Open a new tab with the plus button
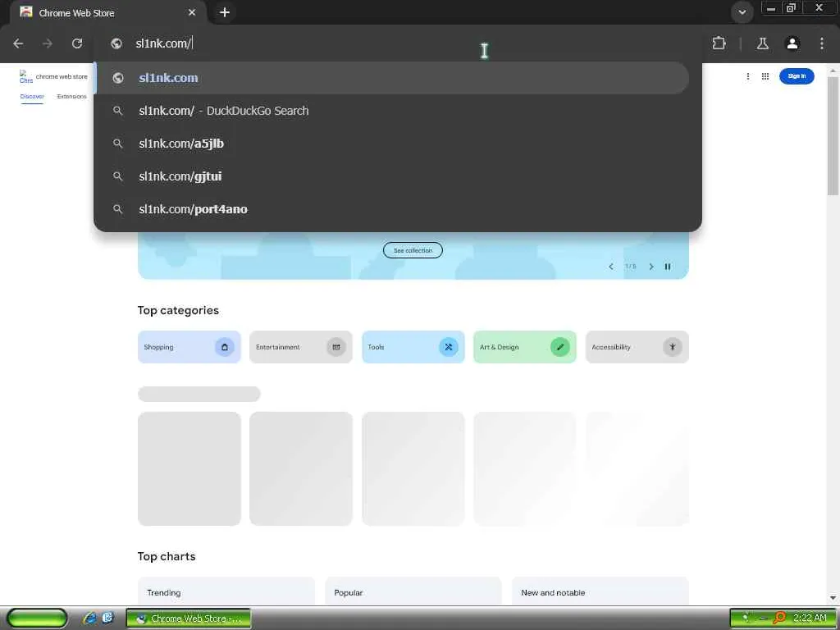The width and height of the screenshot is (840, 630). click(225, 11)
